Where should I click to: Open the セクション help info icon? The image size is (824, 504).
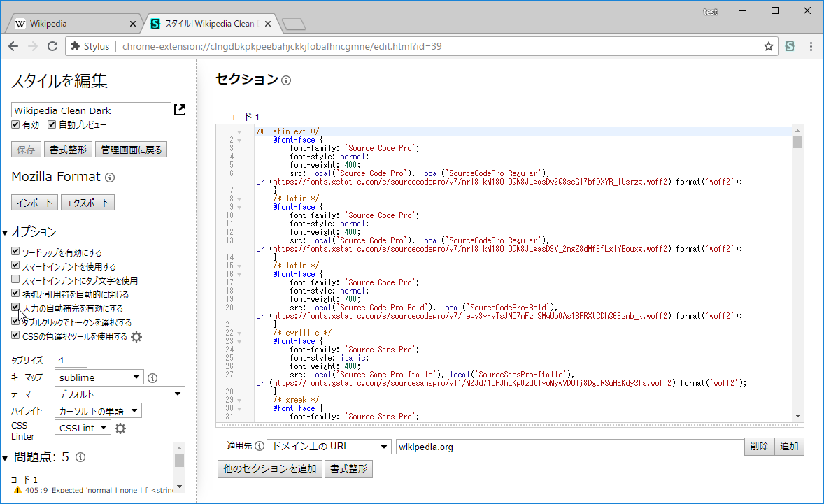[286, 80]
